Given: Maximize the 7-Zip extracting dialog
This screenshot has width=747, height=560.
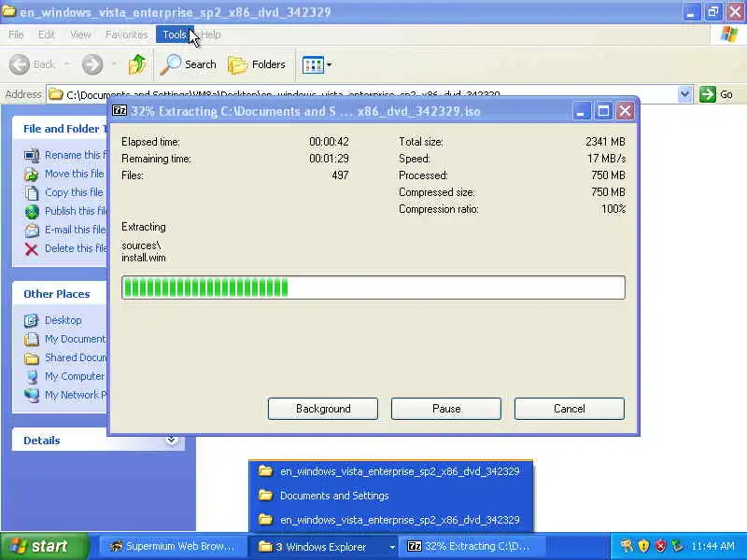Looking at the screenshot, I should click(603, 111).
